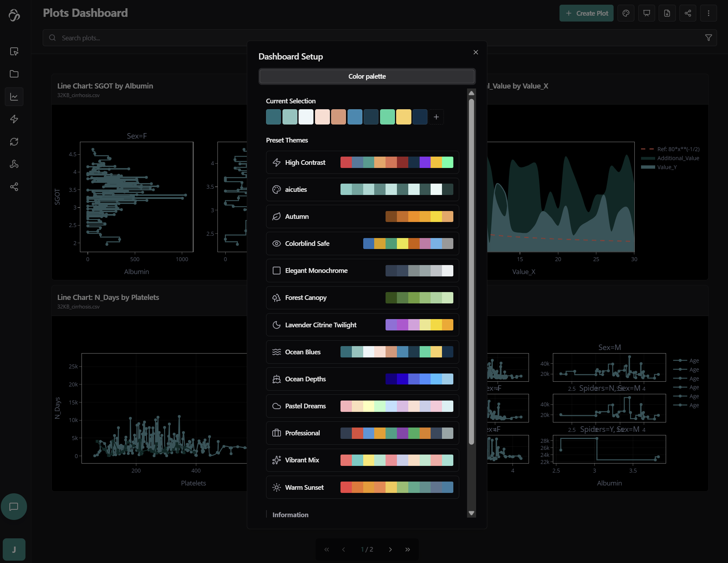The image size is (728, 563).
Task: Click the dialog scrollbar down arrow
Action: 471,513
